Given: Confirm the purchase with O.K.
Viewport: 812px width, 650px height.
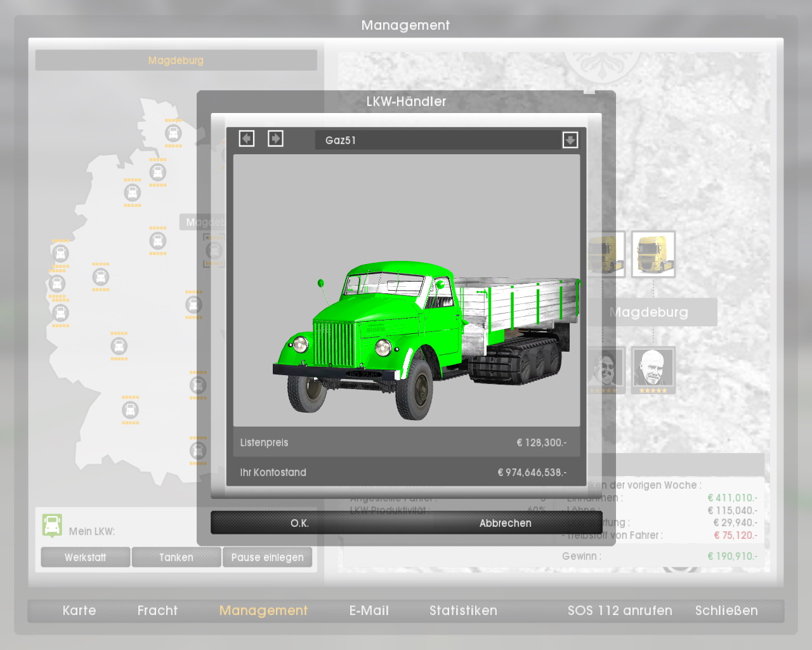Looking at the screenshot, I should point(299,523).
